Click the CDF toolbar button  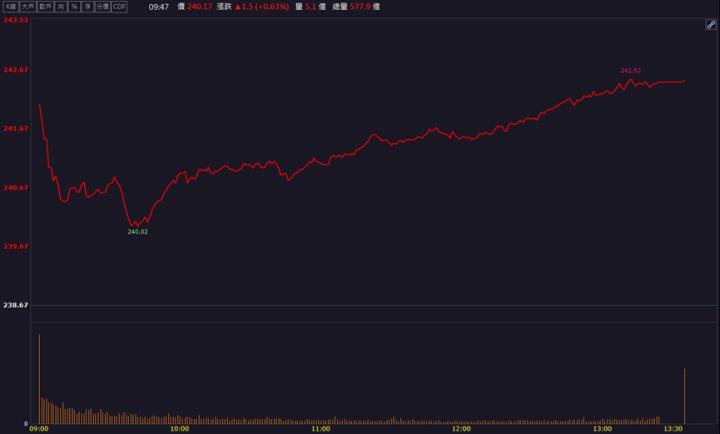tap(119, 6)
